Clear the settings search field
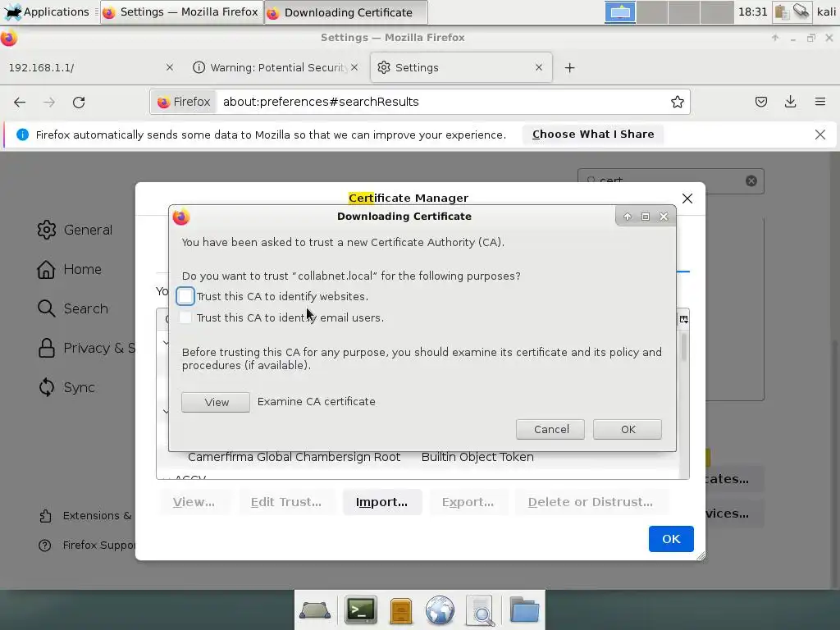This screenshot has width=840, height=630. pyautogui.click(x=751, y=180)
